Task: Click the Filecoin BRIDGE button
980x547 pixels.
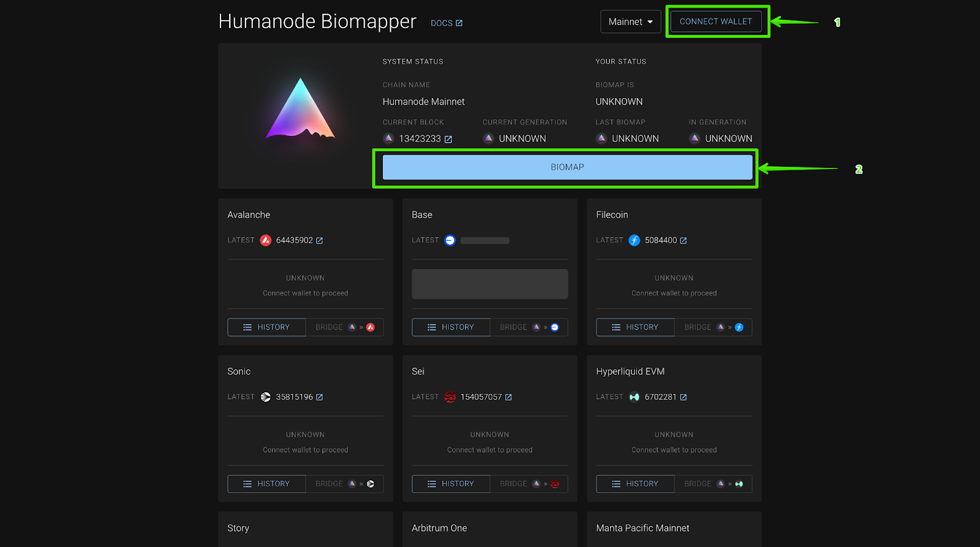Action: pos(714,327)
